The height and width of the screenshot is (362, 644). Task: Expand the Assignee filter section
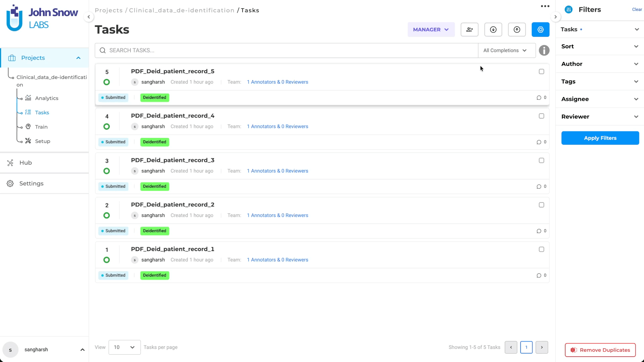tap(600, 99)
